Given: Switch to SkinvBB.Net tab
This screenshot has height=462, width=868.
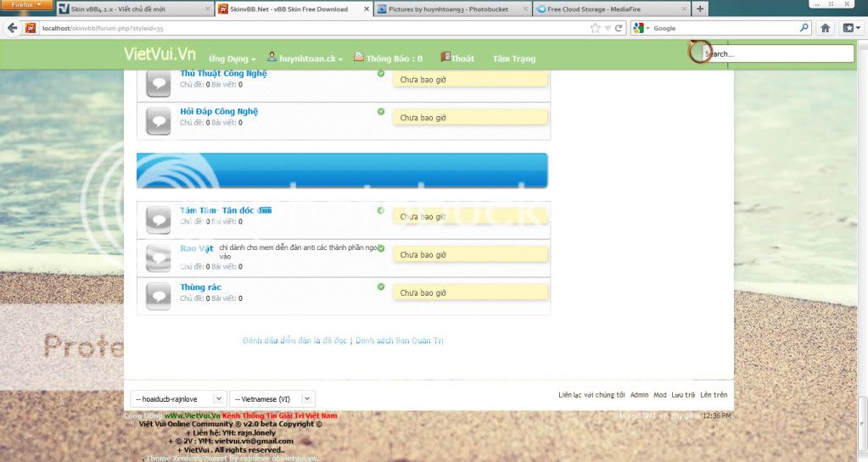Looking at the screenshot, I should [x=294, y=8].
